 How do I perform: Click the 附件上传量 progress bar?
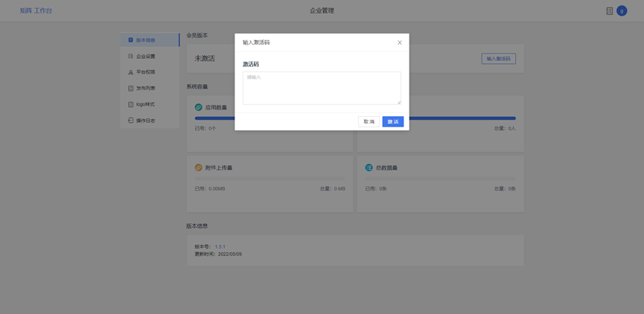[270, 179]
